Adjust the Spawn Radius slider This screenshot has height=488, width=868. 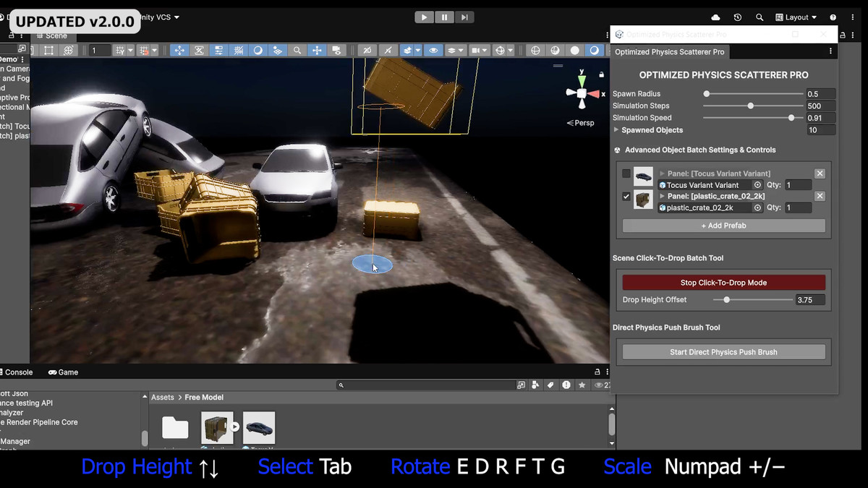[754, 94]
